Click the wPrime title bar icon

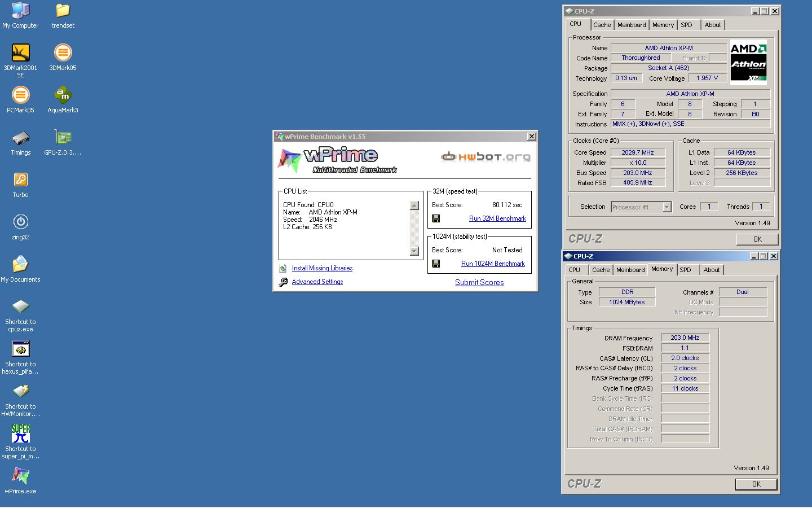279,137
